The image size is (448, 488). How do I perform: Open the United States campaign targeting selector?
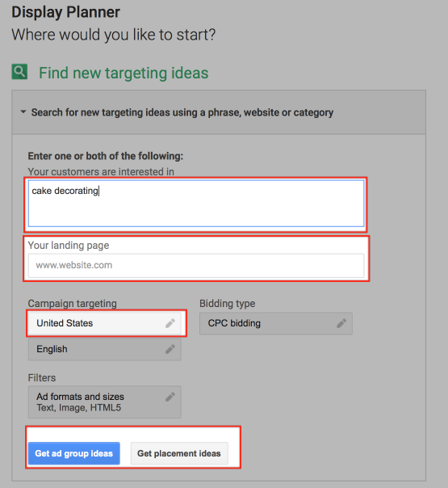pyautogui.click(x=105, y=323)
